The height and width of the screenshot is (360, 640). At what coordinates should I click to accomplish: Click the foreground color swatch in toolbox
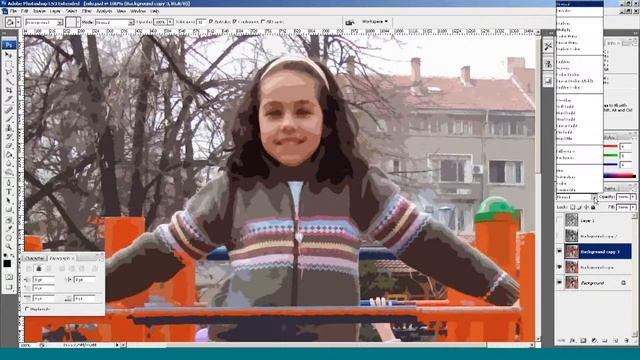tap(7, 263)
